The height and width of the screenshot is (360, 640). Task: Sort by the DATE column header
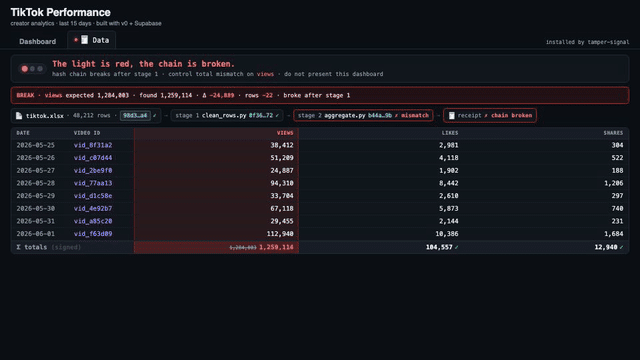[x=23, y=133]
